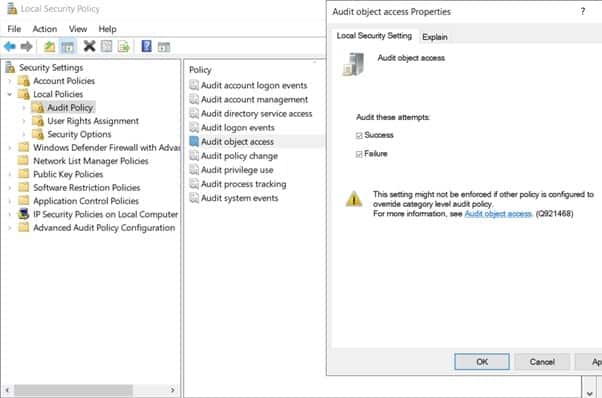Select User Rights Assignment in tree
The image size is (602, 398).
[x=93, y=121]
